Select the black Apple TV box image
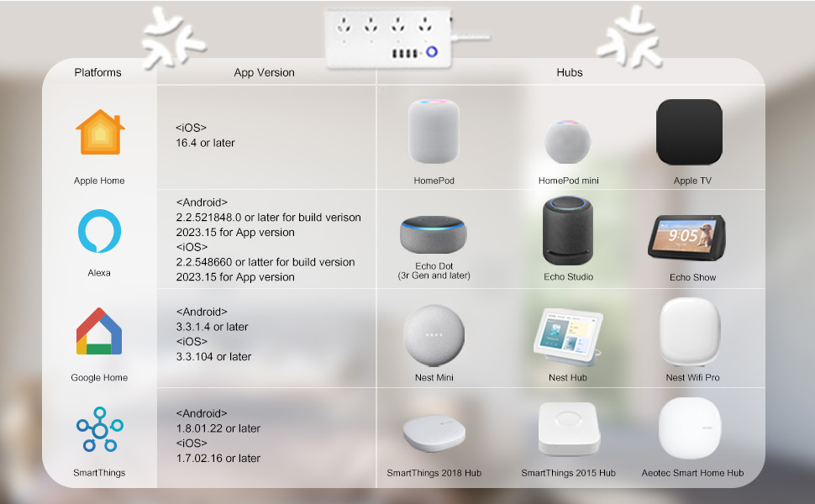The image size is (815, 504). (x=689, y=132)
